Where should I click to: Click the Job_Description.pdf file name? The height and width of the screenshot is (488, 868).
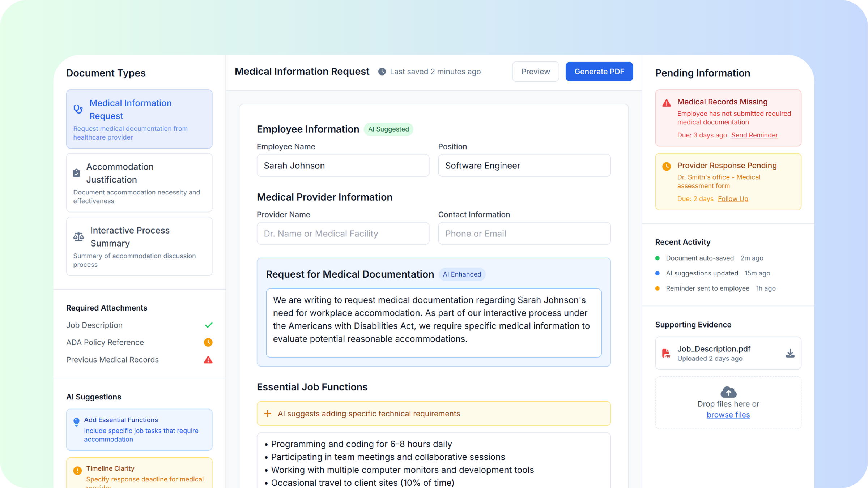[714, 349]
